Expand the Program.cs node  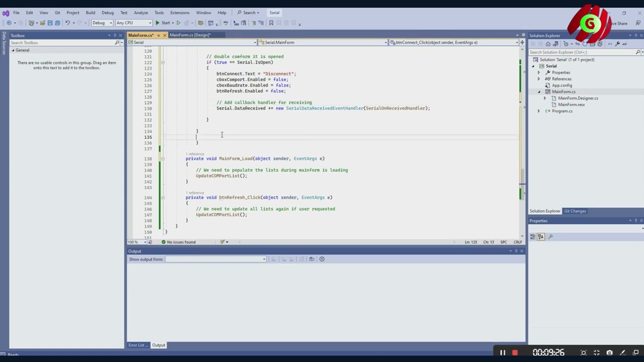539,111
